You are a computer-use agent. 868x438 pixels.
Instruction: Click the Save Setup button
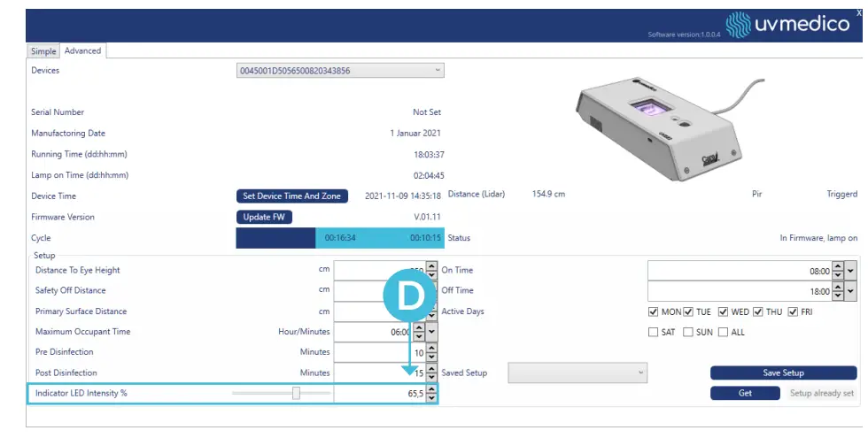point(783,373)
